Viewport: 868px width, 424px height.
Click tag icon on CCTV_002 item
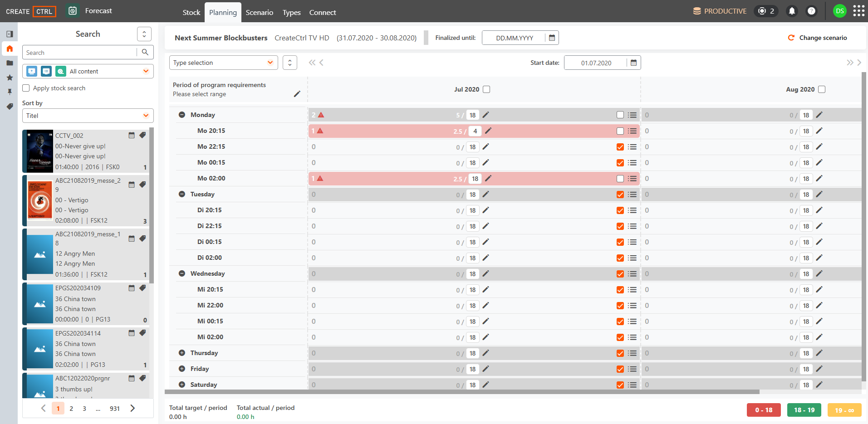(x=142, y=135)
